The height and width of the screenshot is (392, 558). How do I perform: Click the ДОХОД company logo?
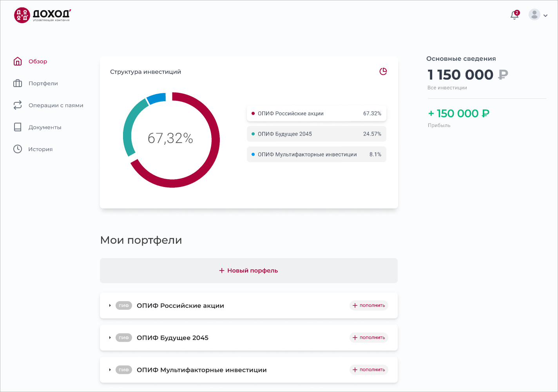tap(41, 15)
